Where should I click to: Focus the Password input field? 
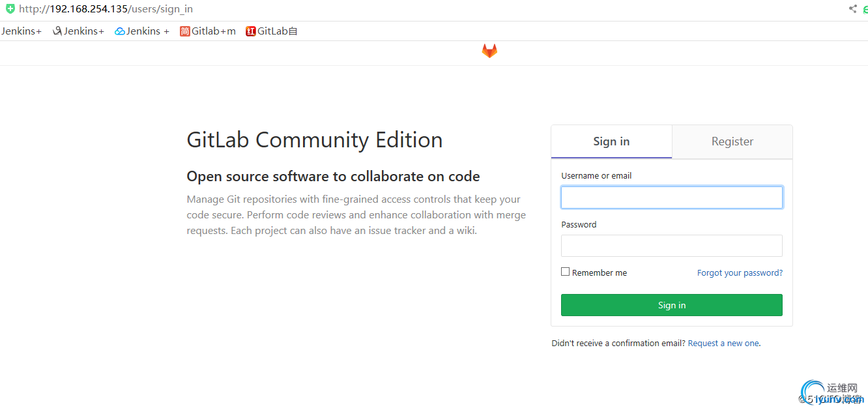pyautogui.click(x=672, y=246)
